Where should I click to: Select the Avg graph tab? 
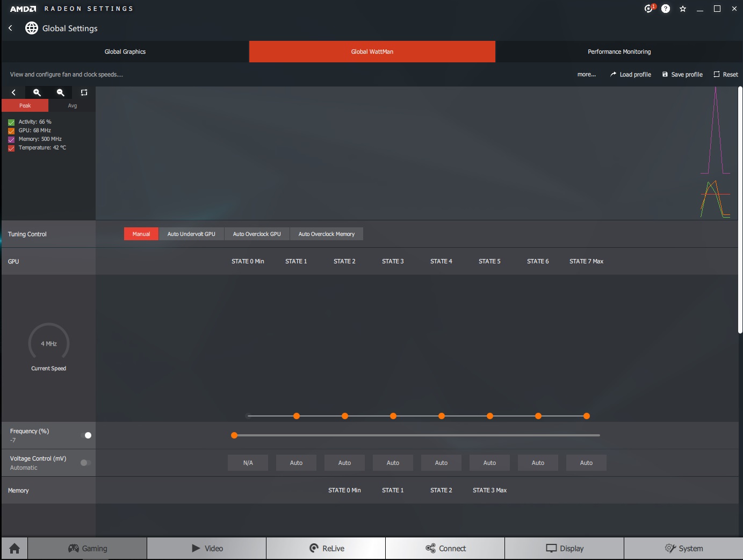tap(73, 105)
